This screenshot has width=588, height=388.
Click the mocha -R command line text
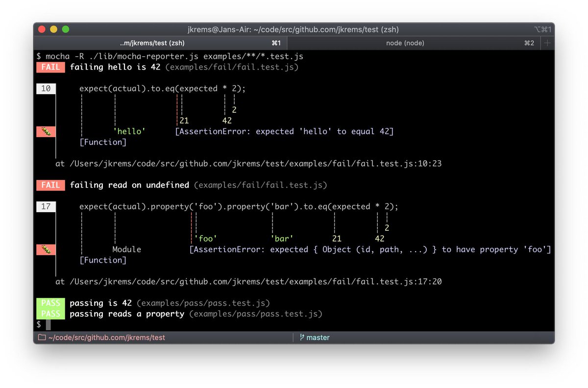[x=174, y=56]
